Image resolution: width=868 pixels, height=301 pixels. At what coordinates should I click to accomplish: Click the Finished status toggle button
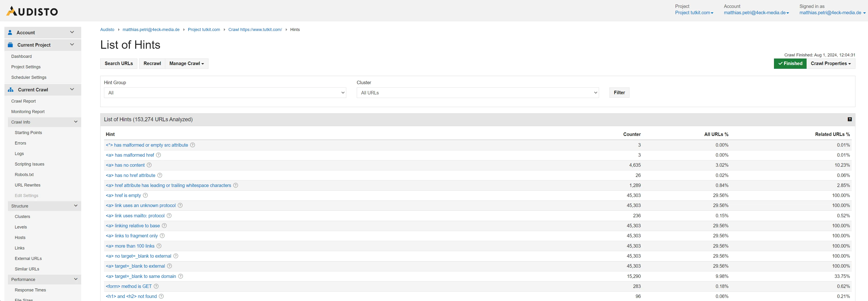tap(790, 64)
